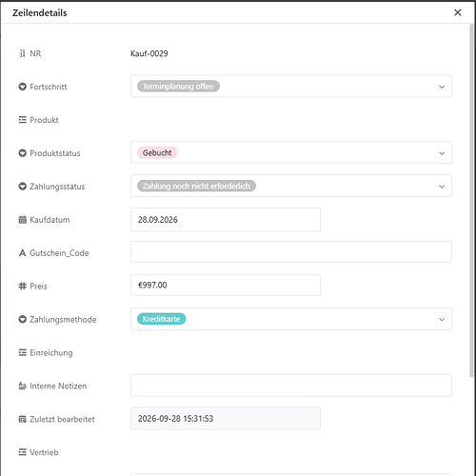
Task: Click the Zuletzt bearbeitet timestamp field
Action: click(226, 419)
